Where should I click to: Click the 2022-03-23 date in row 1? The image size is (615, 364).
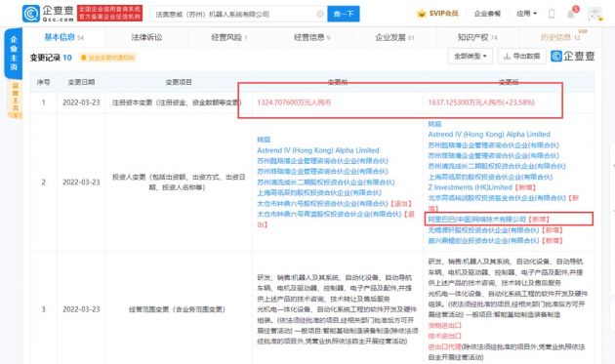(81, 102)
